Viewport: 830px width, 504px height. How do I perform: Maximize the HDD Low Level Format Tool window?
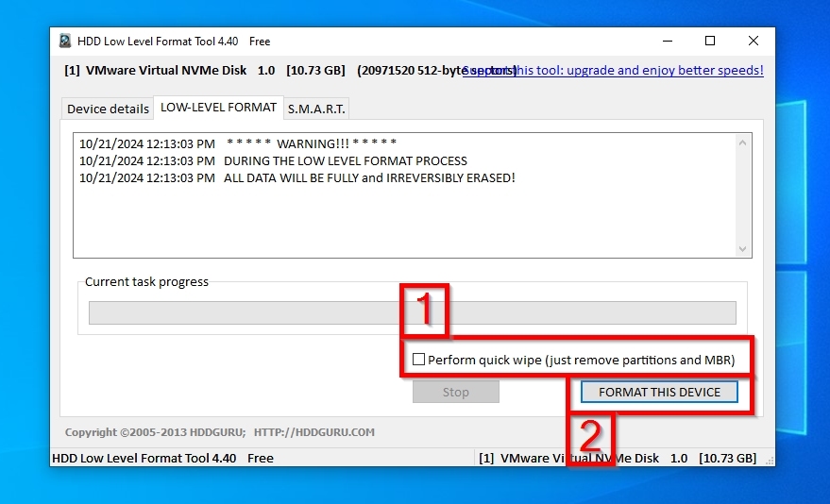tap(710, 42)
